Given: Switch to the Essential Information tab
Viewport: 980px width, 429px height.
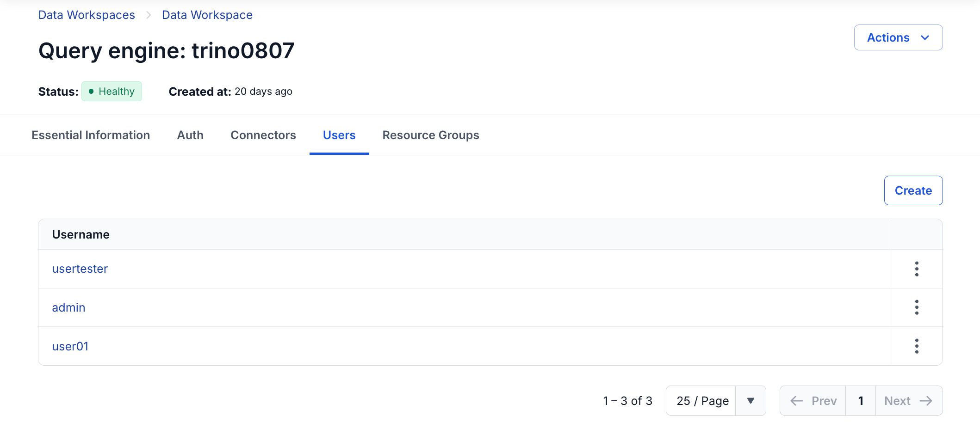Looking at the screenshot, I should click(91, 135).
